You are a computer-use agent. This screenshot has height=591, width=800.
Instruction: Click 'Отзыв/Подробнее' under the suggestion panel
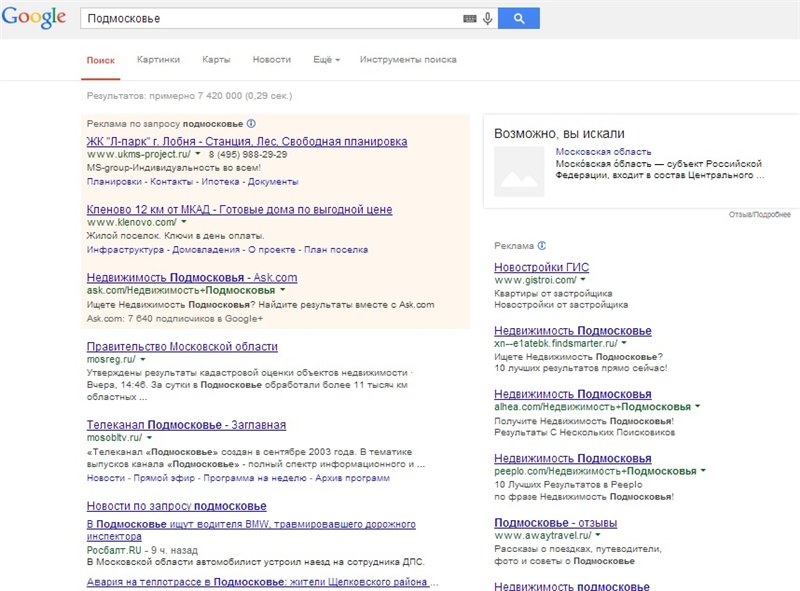pos(760,215)
